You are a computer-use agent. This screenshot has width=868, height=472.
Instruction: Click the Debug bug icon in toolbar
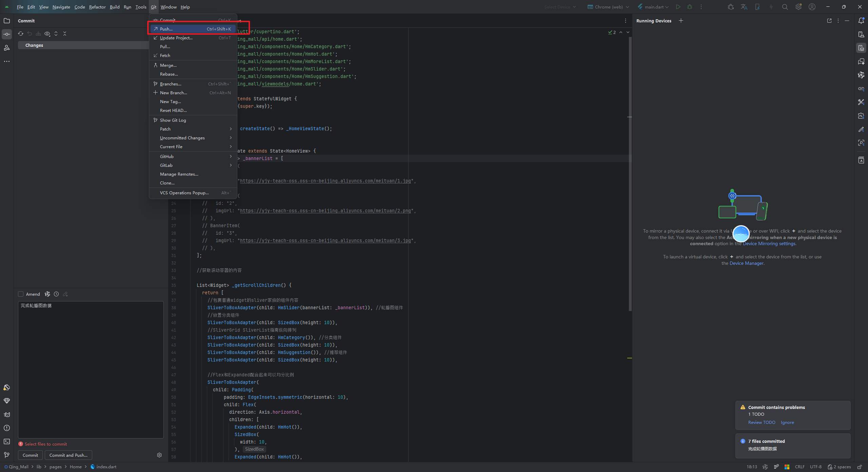click(x=689, y=7)
